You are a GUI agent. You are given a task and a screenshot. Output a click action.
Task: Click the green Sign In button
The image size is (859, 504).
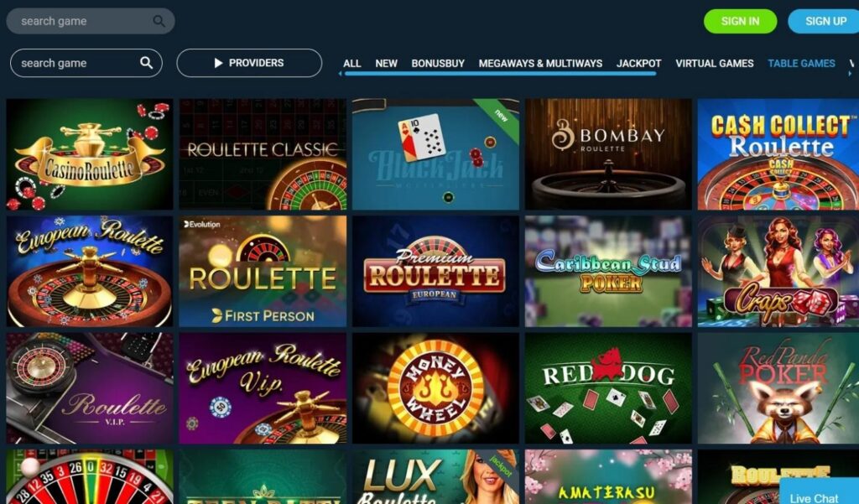[x=740, y=21]
